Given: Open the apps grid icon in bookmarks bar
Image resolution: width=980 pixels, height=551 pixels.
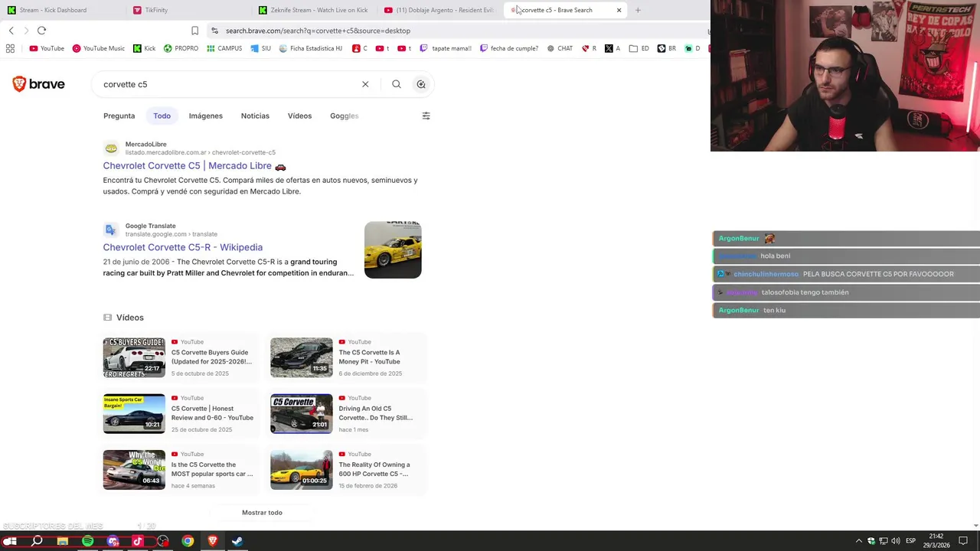Looking at the screenshot, I should coord(10,48).
